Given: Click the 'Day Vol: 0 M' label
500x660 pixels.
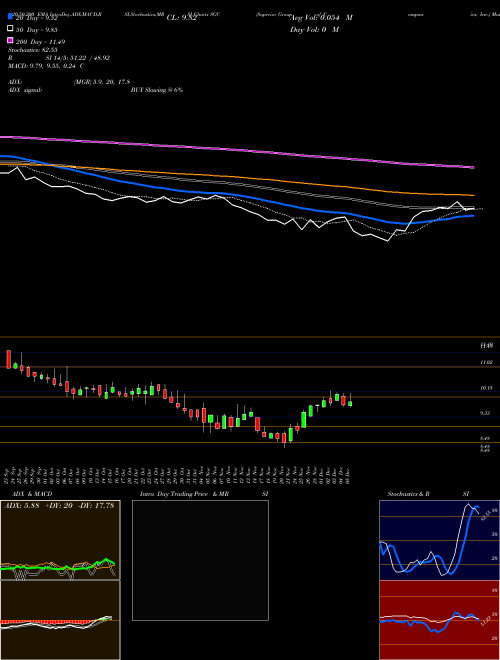Looking at the screenshot, I should click(314, 29).
